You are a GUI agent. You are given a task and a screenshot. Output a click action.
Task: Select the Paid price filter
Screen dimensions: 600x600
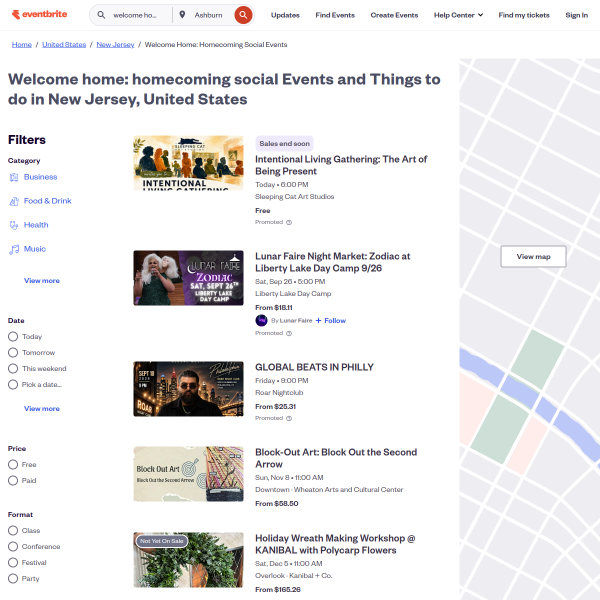[13, 481]
